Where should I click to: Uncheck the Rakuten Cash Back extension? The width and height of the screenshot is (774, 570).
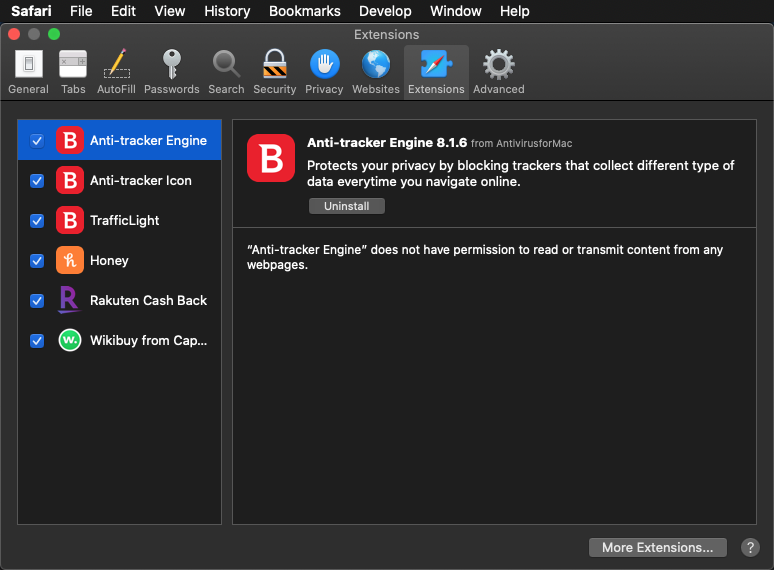pyautogui.click(x=37, y=301)
